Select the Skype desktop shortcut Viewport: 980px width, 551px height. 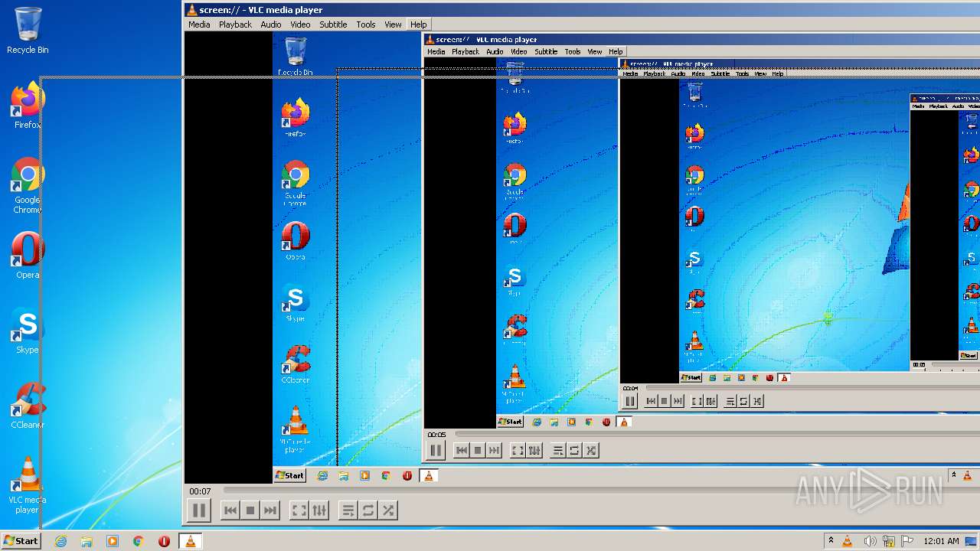(28, 331)
